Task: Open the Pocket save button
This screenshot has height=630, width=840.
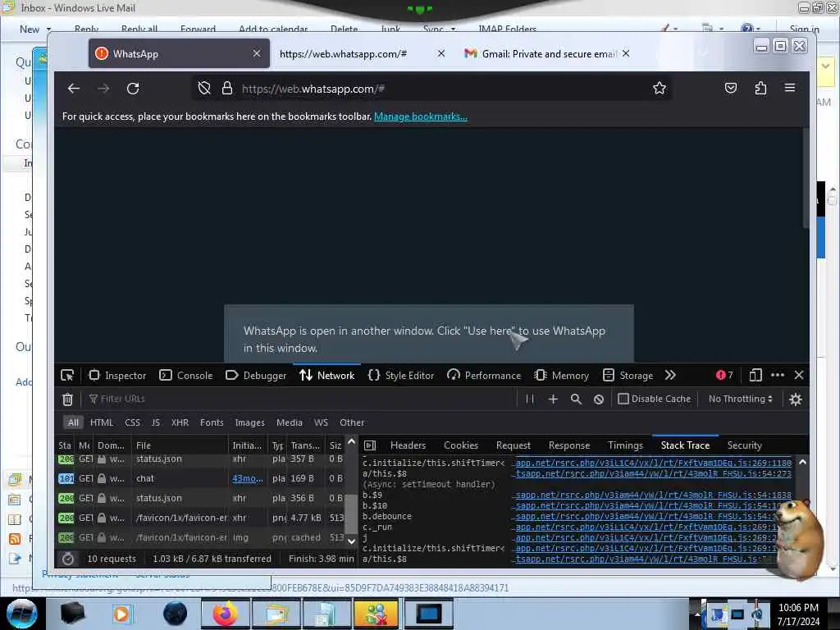Action: click(731, 88)
